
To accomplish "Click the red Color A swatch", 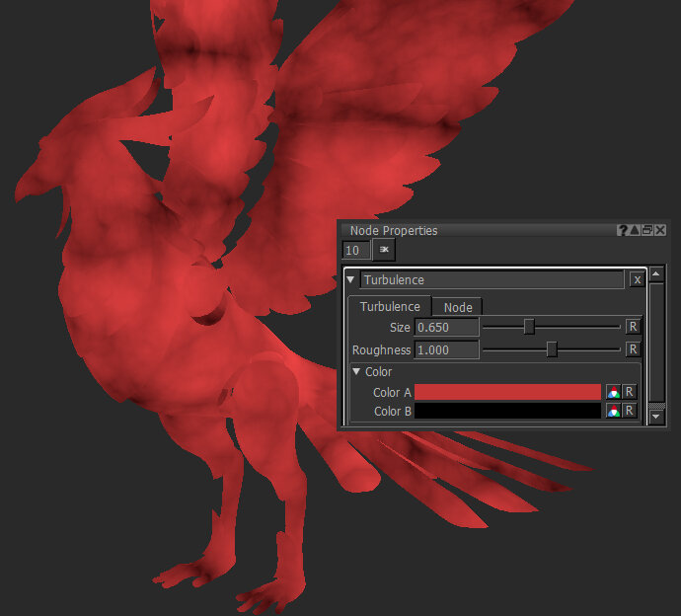I will tap(507, 392).
